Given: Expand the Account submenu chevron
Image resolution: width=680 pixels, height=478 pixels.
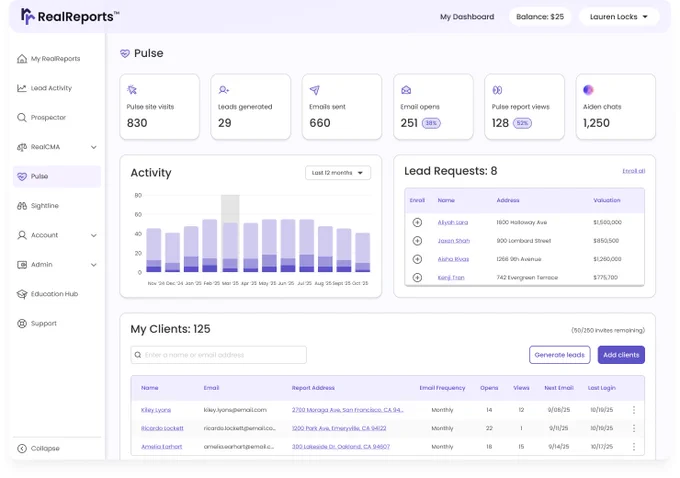Looking at the screenshot, I should (x=94, y=235).
